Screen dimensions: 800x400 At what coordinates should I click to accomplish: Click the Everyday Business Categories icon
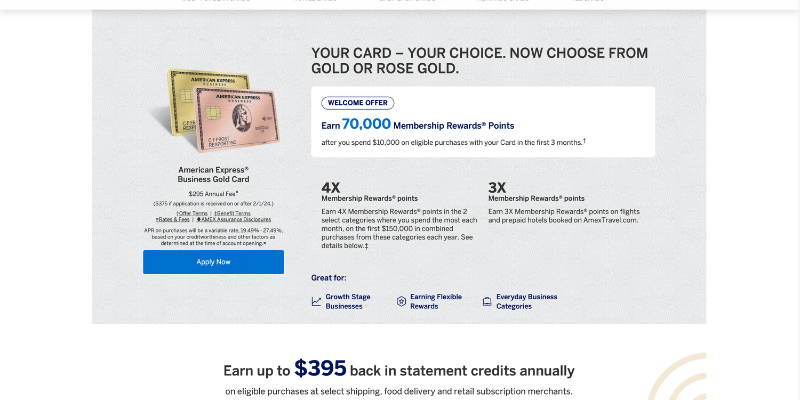[487, 301]
